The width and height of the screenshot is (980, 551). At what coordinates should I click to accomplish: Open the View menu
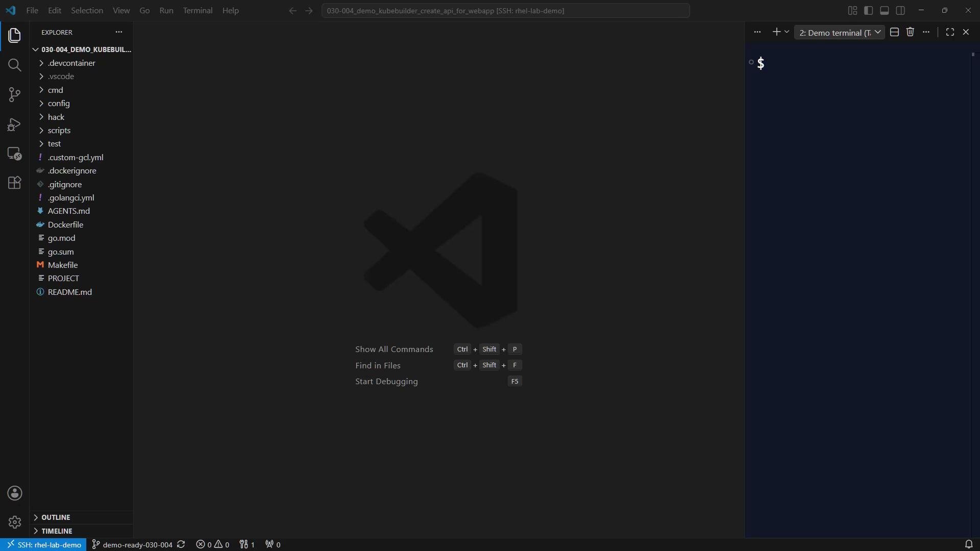121,10
